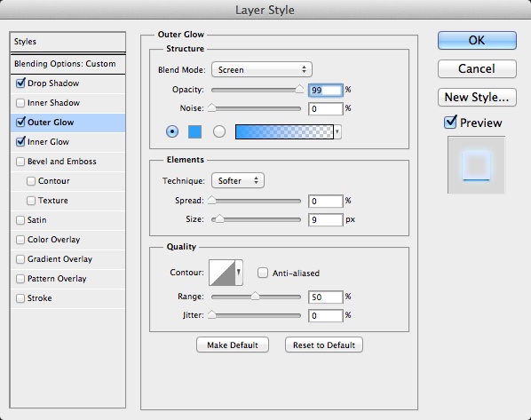
Task: Click the Make Default button
Action: (233, 345)
